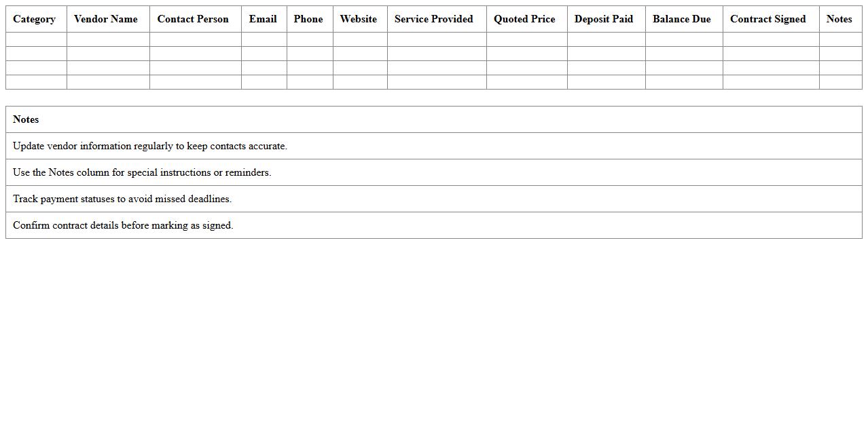This screenshot has height=441, width=868.
Task: Click the bold Notes heading of lower table
Action: [x=26, y=119]
